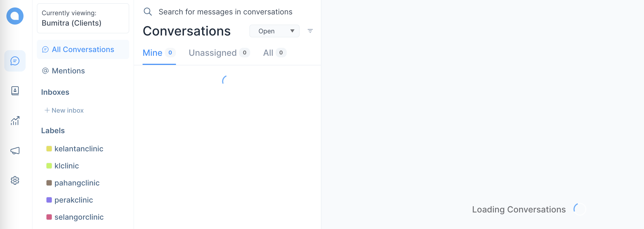
Task: Open the Contacts book icon
Action: [15, 91]
